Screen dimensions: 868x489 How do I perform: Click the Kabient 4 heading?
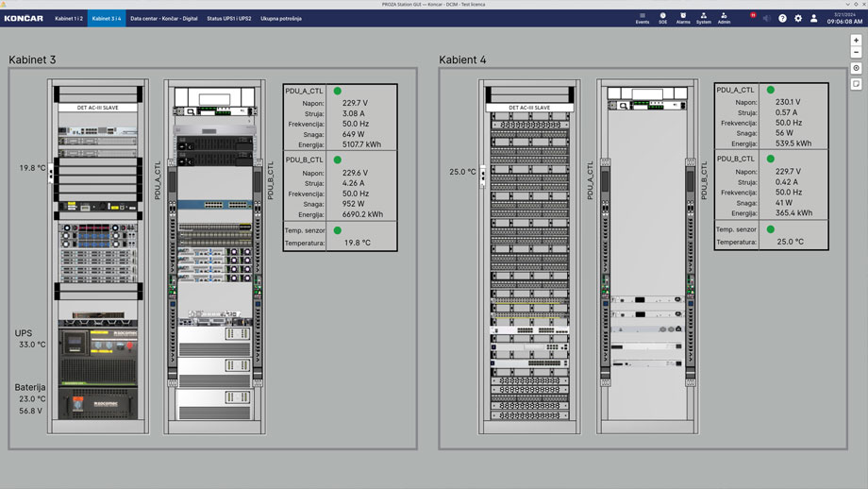[462, 59]
